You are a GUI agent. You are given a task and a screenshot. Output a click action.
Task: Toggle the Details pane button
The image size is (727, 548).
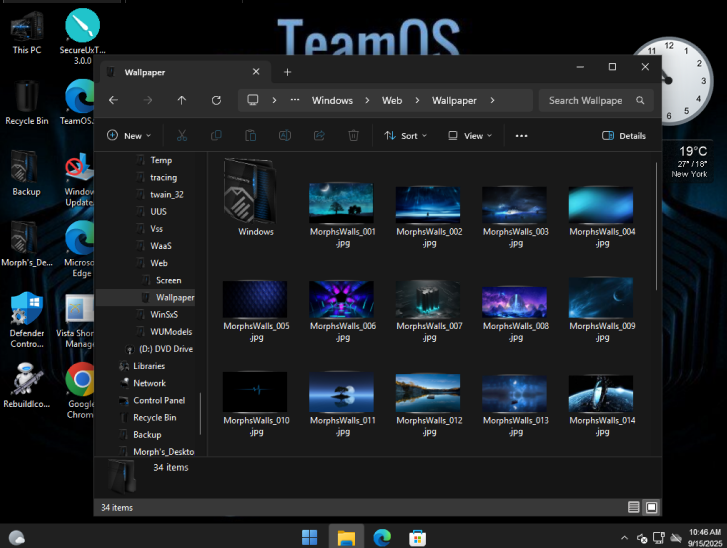pos(624,136)
